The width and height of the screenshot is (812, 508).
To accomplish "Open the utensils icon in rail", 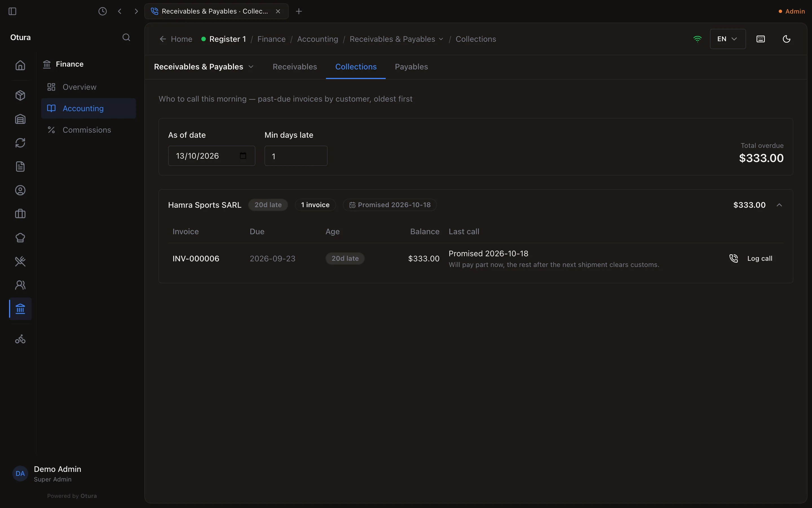I will (20, 261).
